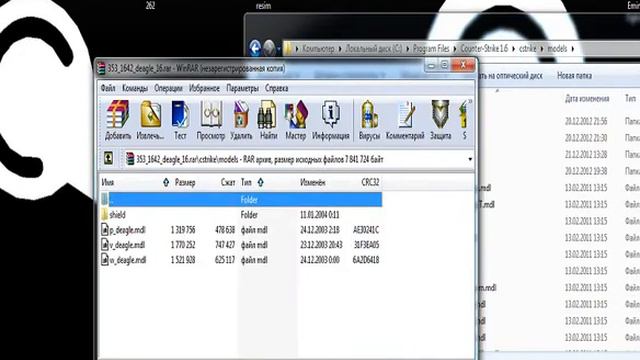Expand arrow after Program Files breadcrumb
The height and width of the screenshot is (360, 640).
click(x=455, y=49)
